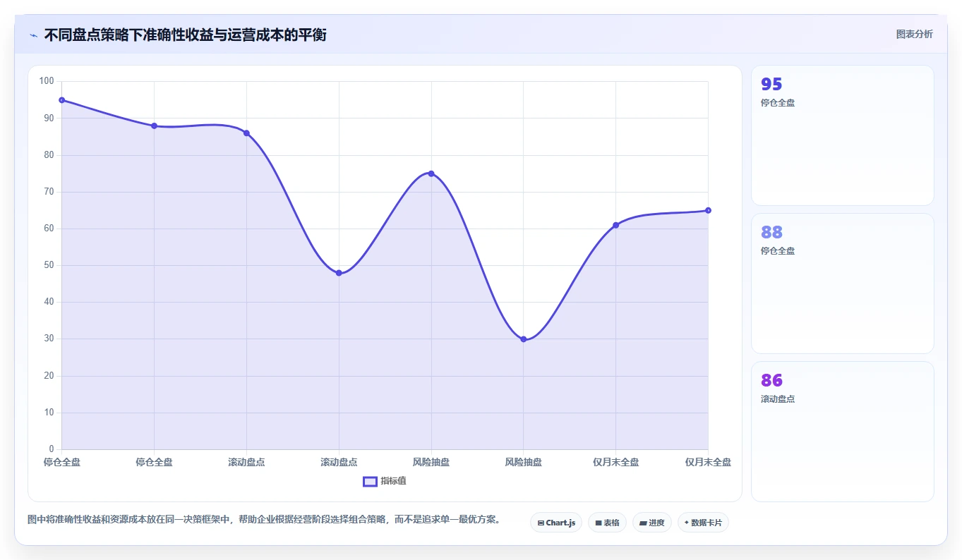Click the large 86 card value
The height and width of the screenshot is (560, 962).
point(771,381)
